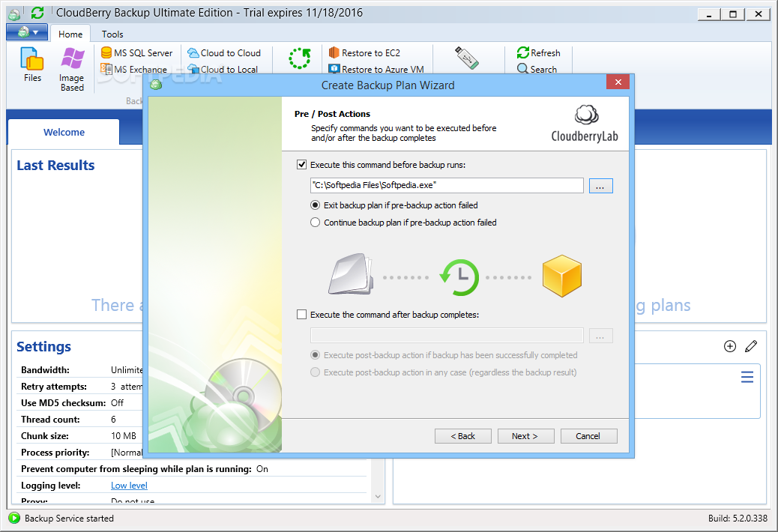Click the USB flash drive icon
This screenshot has width=778, height=532.
click(x=467, y=58)
